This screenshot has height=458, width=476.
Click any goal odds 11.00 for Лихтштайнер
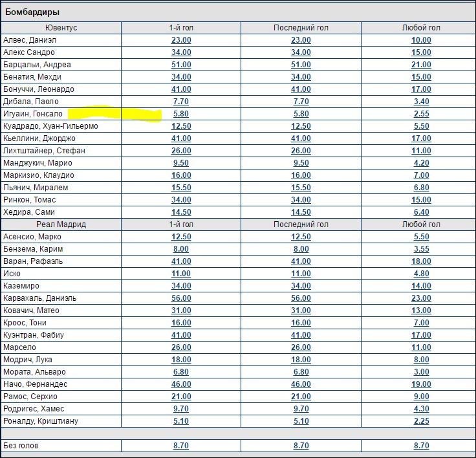[x=421, y=151]
